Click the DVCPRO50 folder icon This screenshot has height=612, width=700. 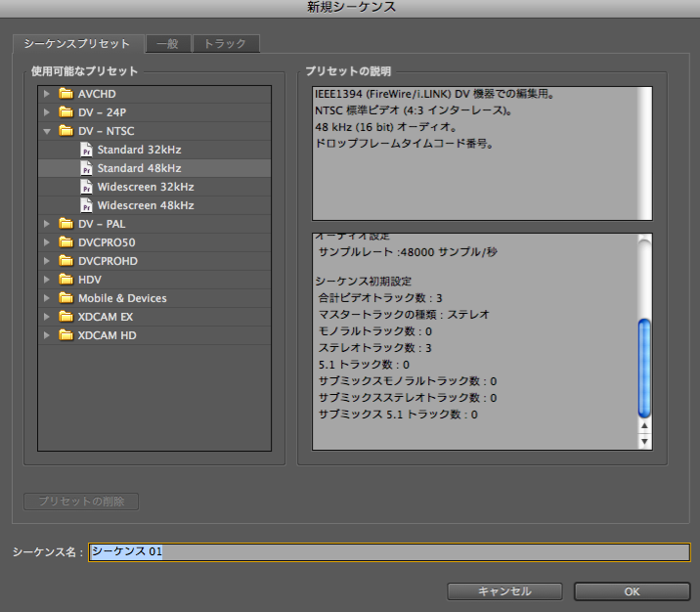point(66,242)
